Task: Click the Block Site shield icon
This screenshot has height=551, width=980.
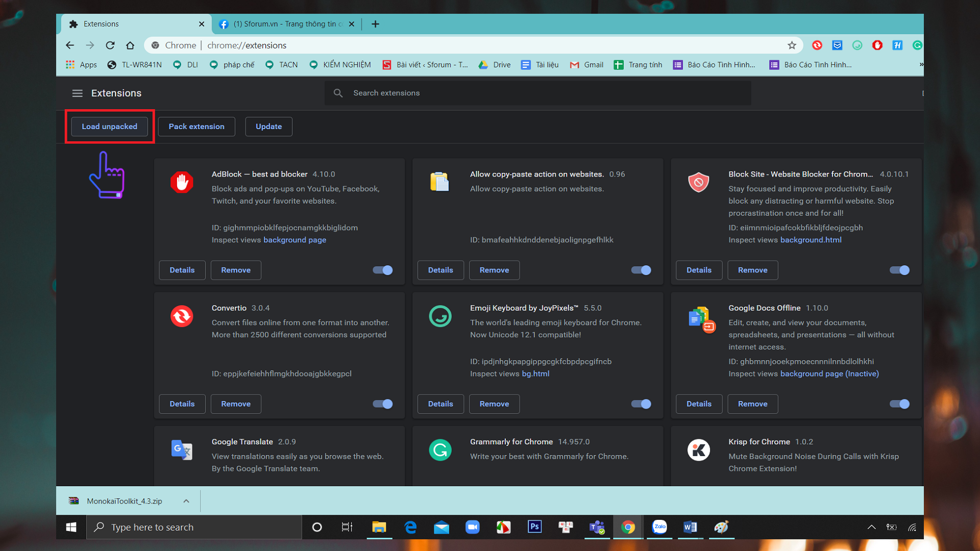Action: [698, 182]
